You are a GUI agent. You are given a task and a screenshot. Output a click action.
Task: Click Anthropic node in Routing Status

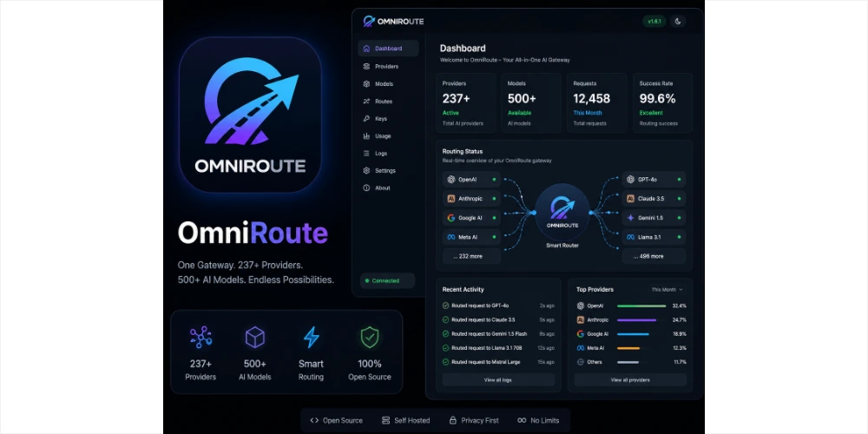pyautogui.click(x=471, y=199)
